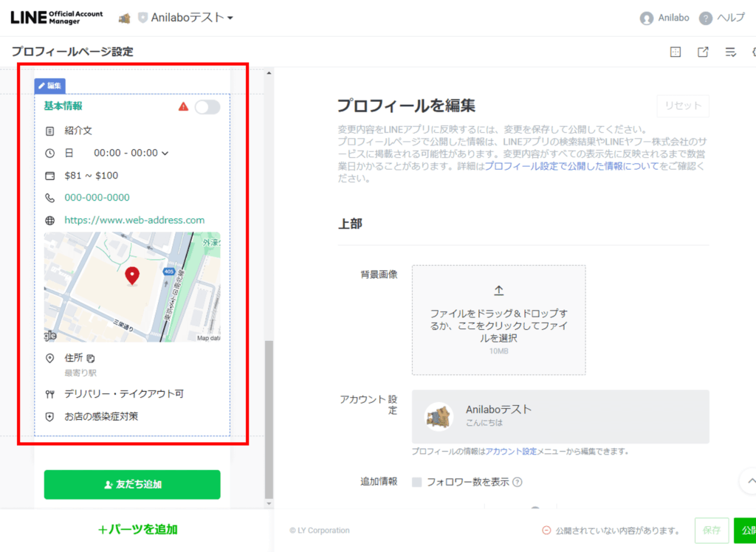
Task: Click the grid layout icon in toolbar
Action: [675, 52]
